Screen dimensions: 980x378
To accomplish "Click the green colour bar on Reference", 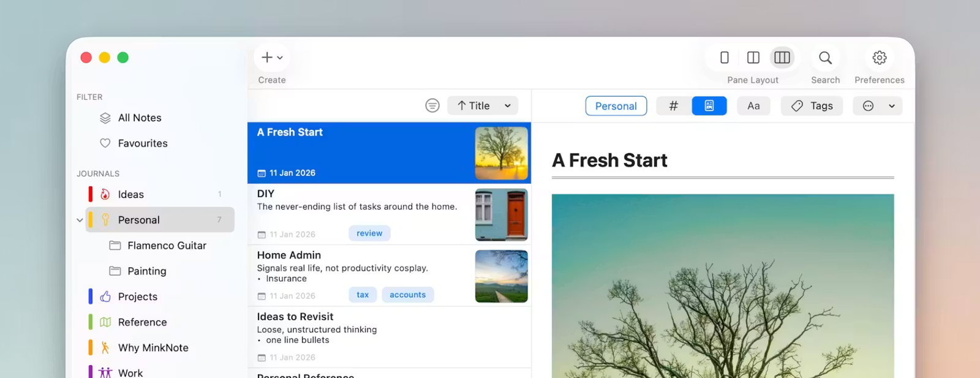I will pyautogui.click(x=90, y=322).
